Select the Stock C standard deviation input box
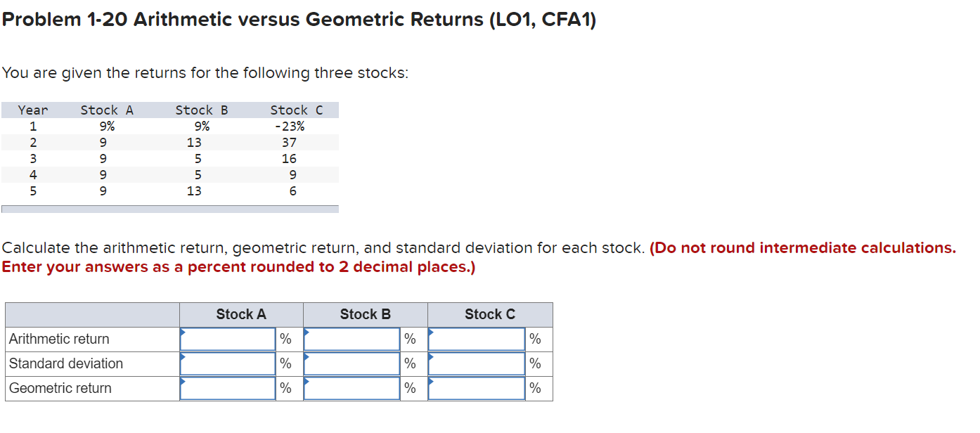 coord(476,363)
